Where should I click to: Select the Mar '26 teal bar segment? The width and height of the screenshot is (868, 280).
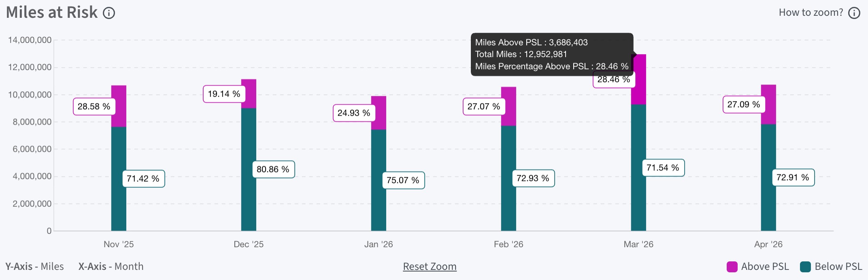point(638,168)
